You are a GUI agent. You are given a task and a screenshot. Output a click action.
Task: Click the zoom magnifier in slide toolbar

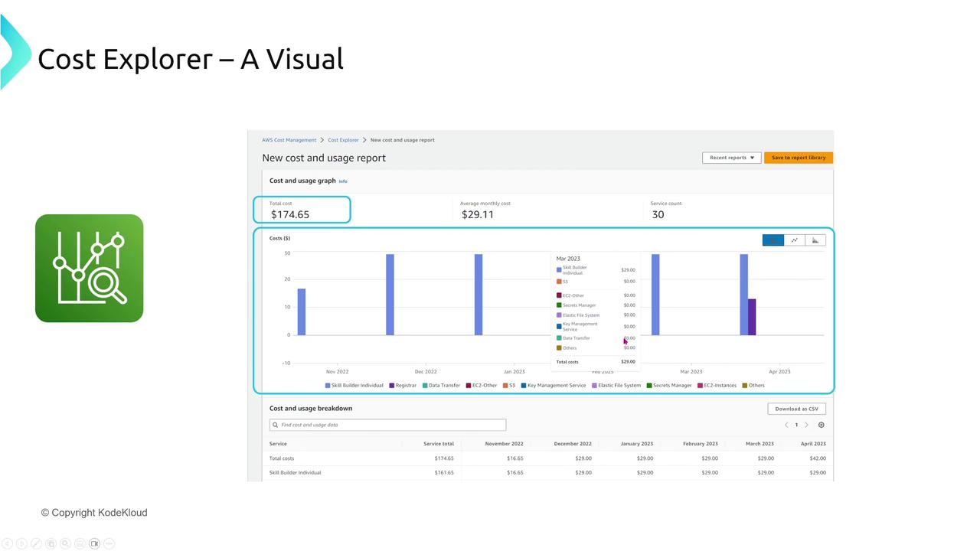pos(66,543)
